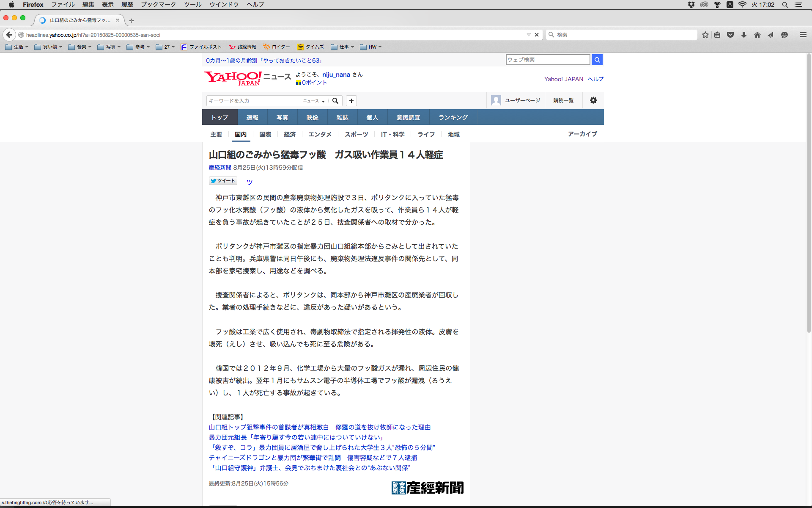Bookmark this page with star icon
Screen dimensions: 812x508
click(x=705, y=35)
